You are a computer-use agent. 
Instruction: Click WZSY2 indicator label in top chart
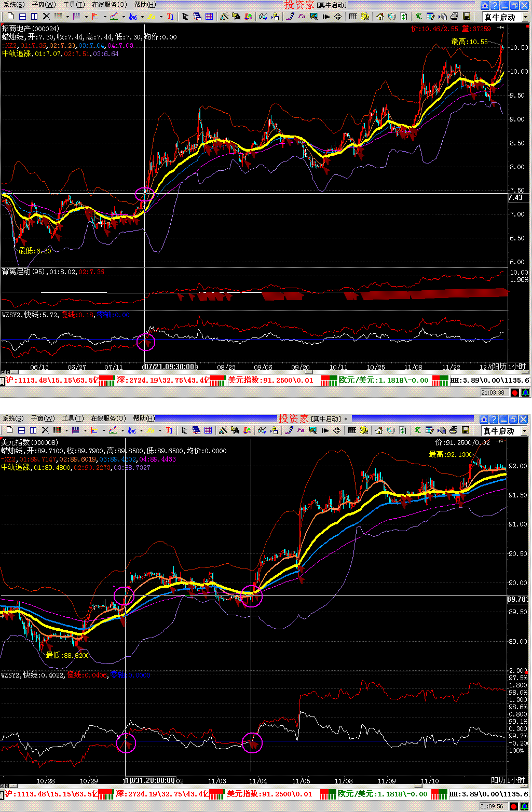[x=11, y=315]
